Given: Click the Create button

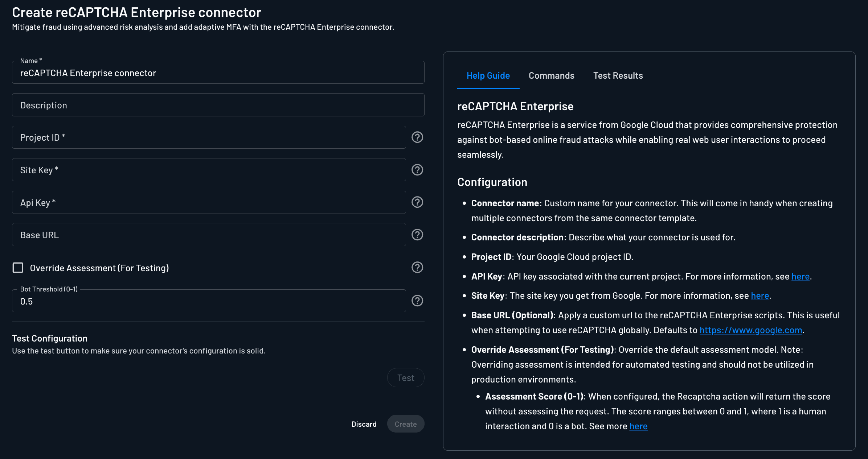Looking at the screenshot, I should (405, 424).
